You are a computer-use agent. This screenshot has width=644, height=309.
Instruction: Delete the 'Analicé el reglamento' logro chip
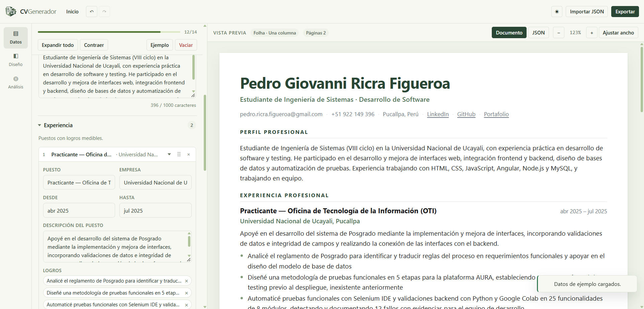point(186,281)
